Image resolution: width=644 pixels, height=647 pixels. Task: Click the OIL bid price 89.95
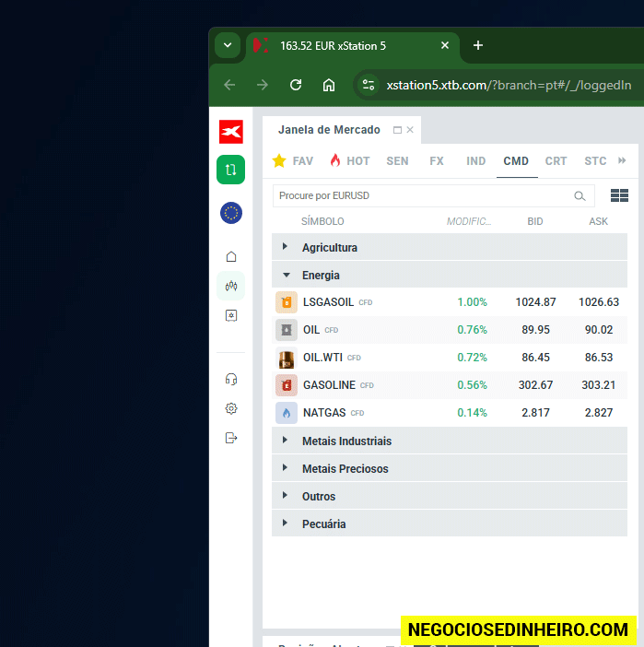535,330
